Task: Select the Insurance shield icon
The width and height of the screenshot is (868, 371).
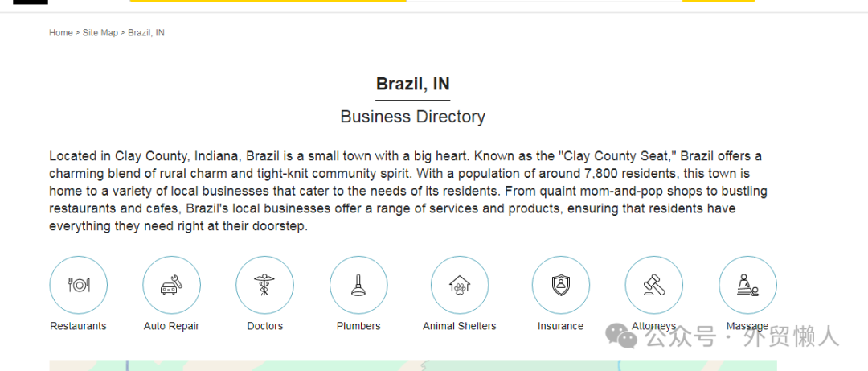Action: click(560, 285)
